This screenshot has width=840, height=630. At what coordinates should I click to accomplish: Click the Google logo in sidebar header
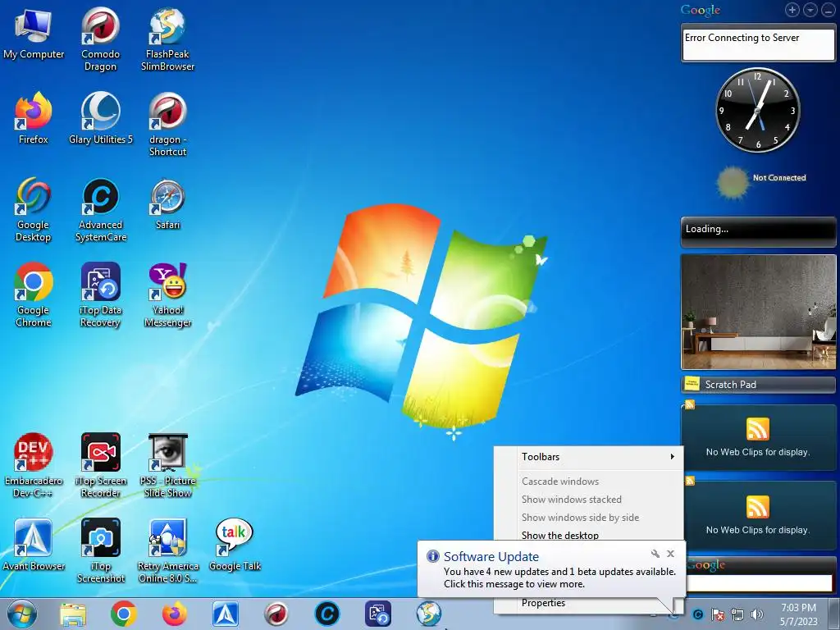coord(701,10)
